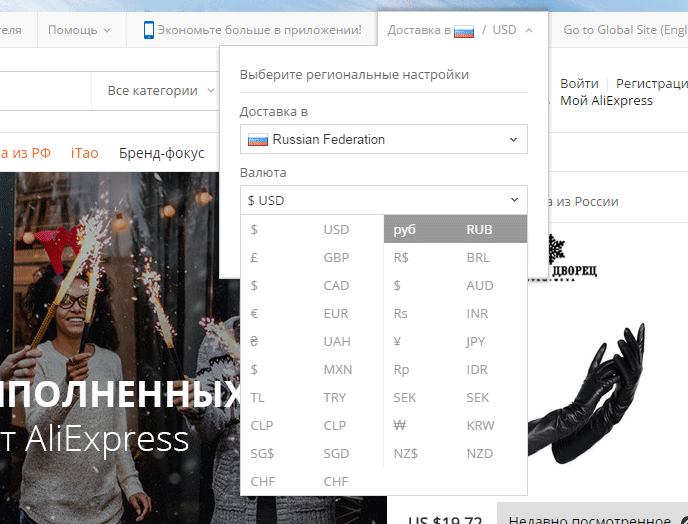Pick SEK currency option

tap(455, 398)
